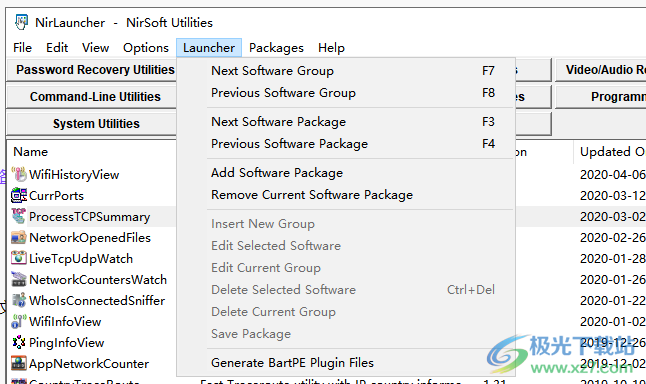The width and height of the screenshot is (646, 384).
Task: Open the Edit menu
Action: [x=57, y=48]
